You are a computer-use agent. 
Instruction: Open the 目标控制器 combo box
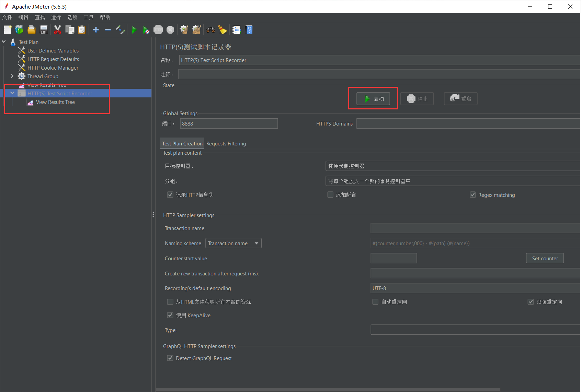(453, 166)
